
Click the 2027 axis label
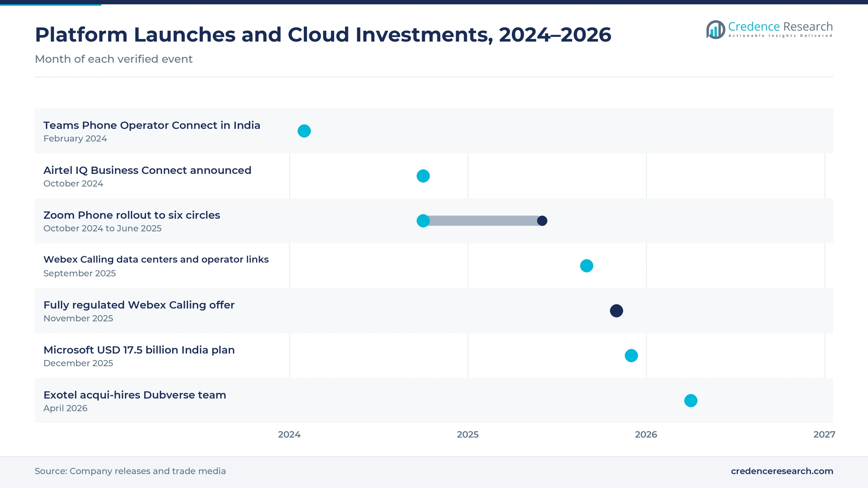pyautogui.click(x=824, y=435)
